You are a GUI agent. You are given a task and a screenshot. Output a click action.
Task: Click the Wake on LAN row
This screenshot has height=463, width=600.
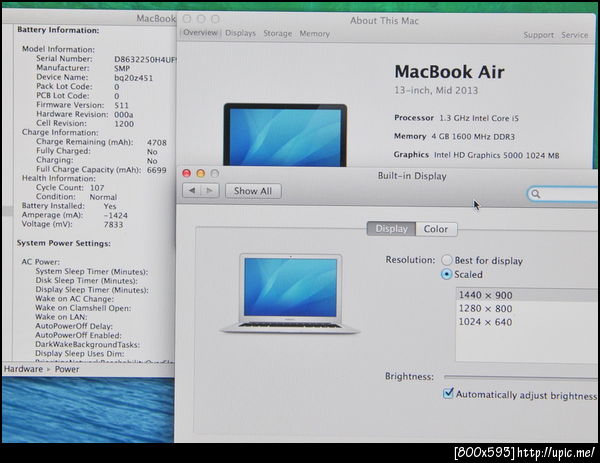tap(61, 317)
